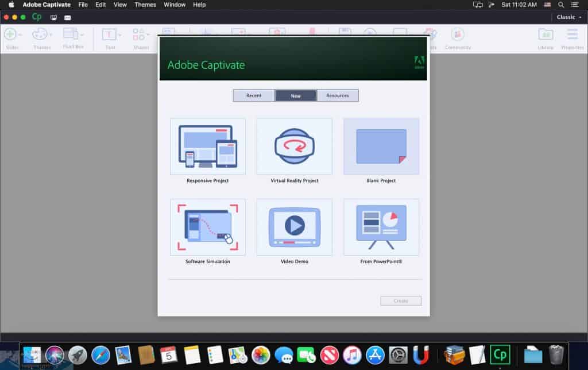Choose the Video Demo thumbnail
This screenshot has width=588, height=370.
(x=295, y=227)
